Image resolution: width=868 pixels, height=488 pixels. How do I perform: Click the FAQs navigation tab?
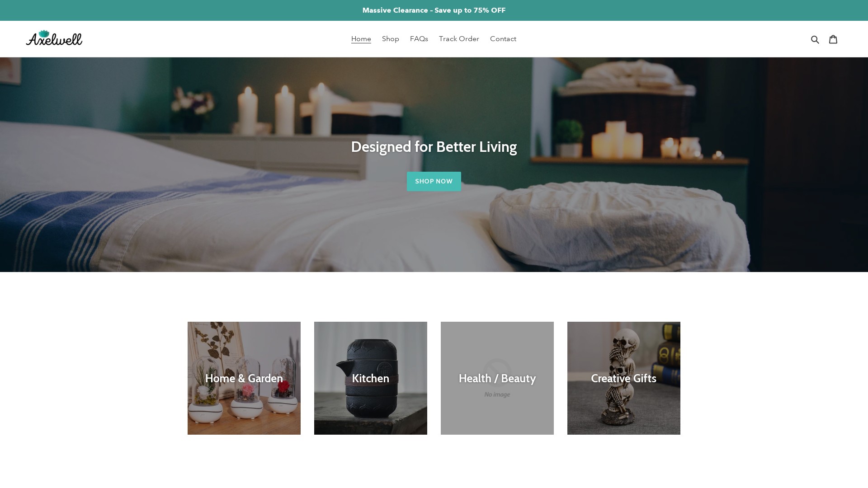pyautogui.click(x=419, y=39)
